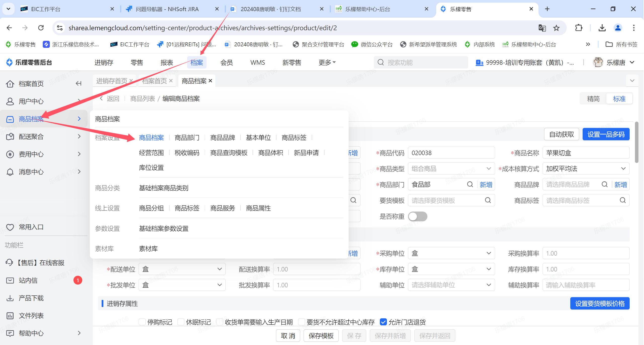Click the 自动获取 button
The image size is (644, 345).
[x=561, y=134]
